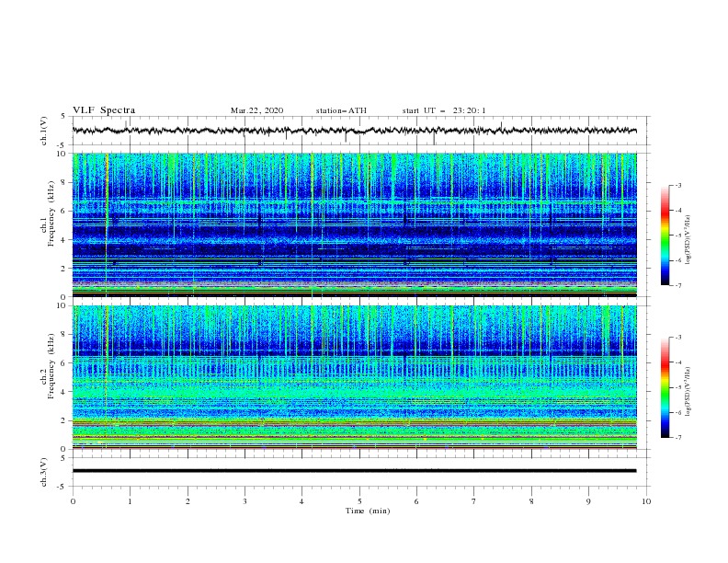Click the ch.1(V) waveform axis label
This screenshot has height=563, width=728.
click(x=44, y=131)
